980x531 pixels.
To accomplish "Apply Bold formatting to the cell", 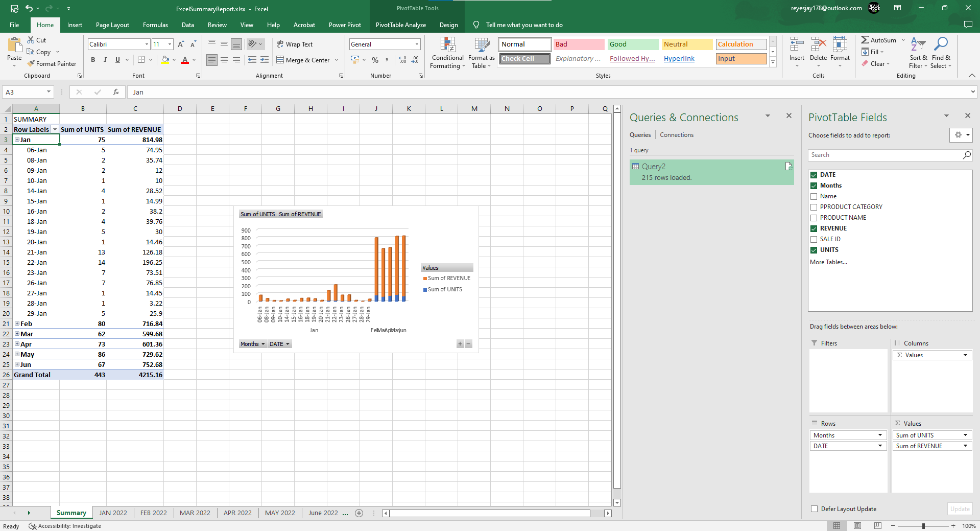I will pos(93,60).
